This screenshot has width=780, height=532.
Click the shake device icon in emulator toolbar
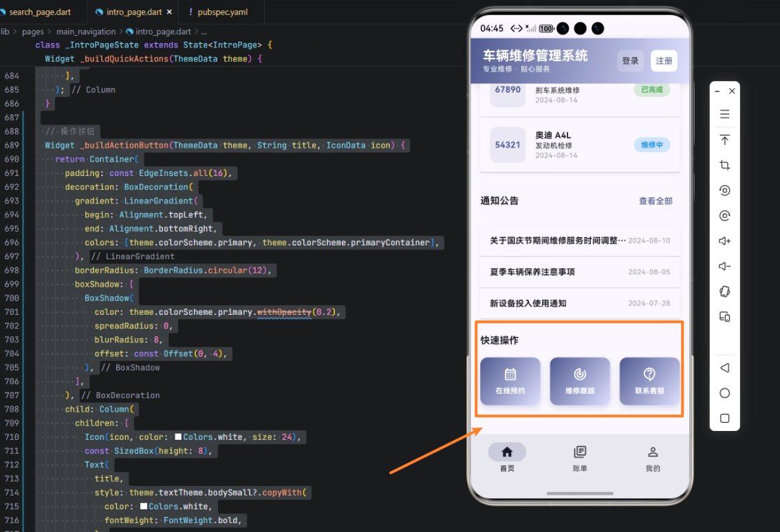tap(724, 291)
